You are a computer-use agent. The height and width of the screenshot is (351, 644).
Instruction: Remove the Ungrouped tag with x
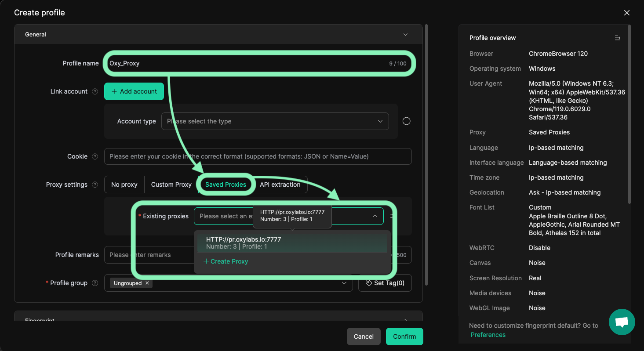[x=147, y=283]
